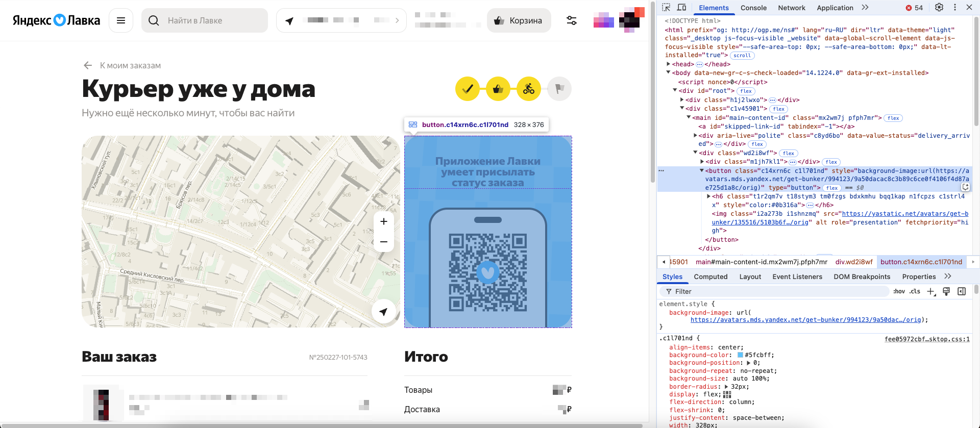This screenshot has height=428, width=980.
Task: Select div.wd2i8wf in the breadcrumb bar
Action: (x=854, y=262)
